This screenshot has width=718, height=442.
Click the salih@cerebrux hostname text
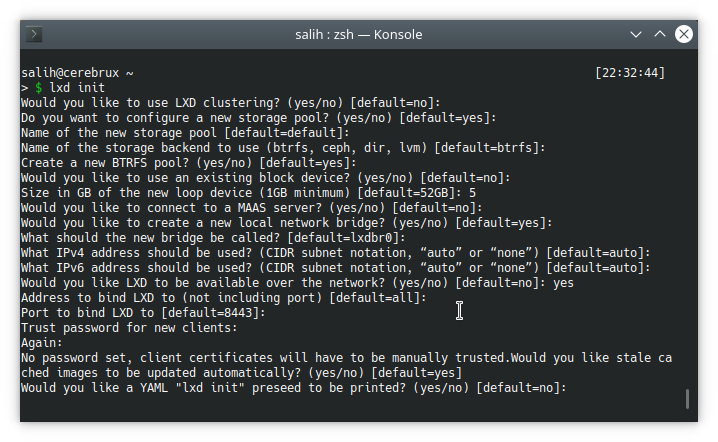pos(70,72)
